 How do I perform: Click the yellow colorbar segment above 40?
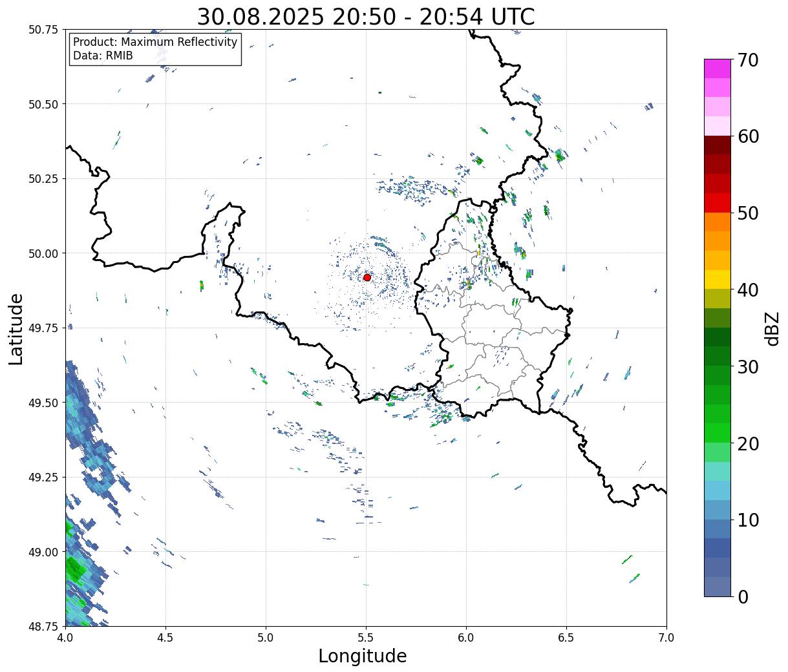718,280
